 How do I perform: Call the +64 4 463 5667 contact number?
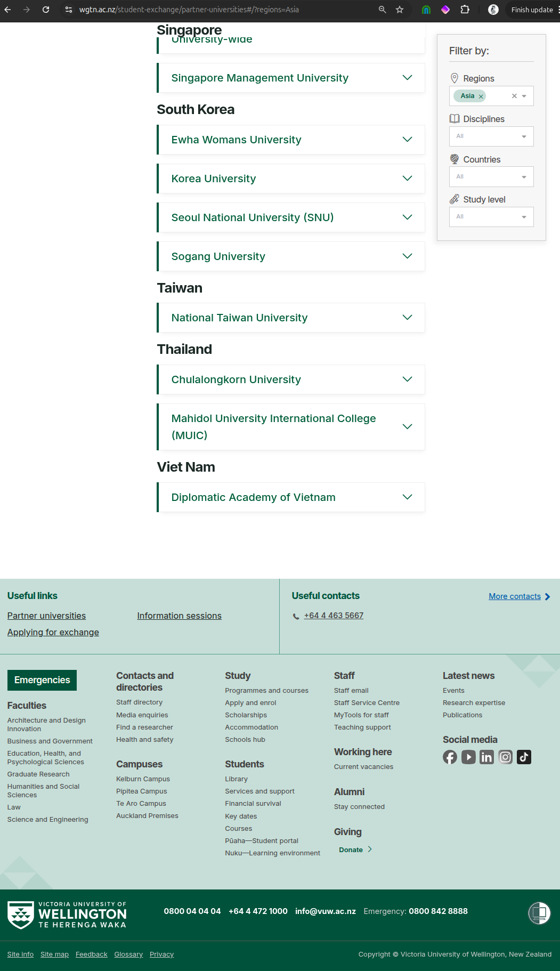[334, 616]
